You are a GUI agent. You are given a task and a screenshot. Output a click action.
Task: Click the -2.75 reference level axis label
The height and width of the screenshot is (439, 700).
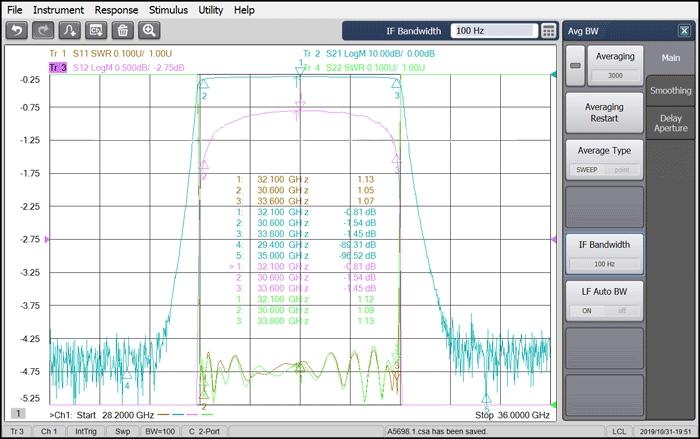pyautogui.click(x=30, y=239)
